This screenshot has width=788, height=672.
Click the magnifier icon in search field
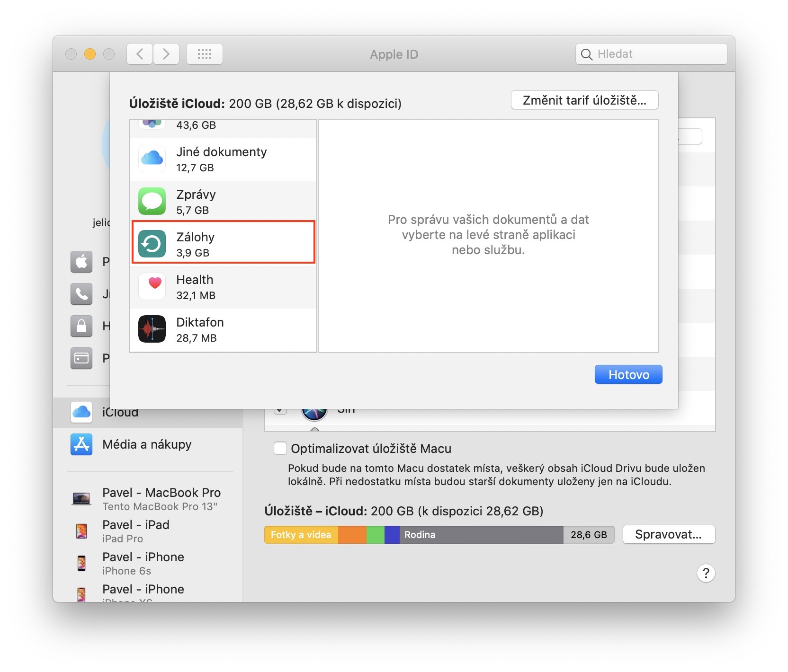586,54
